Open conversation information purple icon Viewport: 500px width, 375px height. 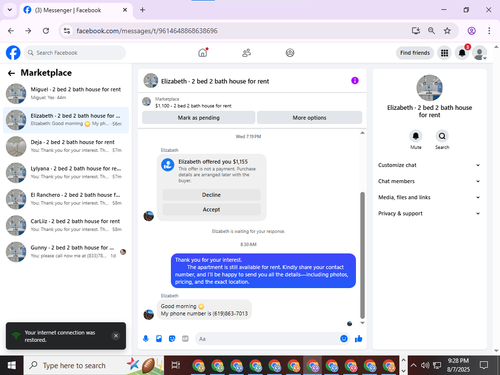pos(355,81)
